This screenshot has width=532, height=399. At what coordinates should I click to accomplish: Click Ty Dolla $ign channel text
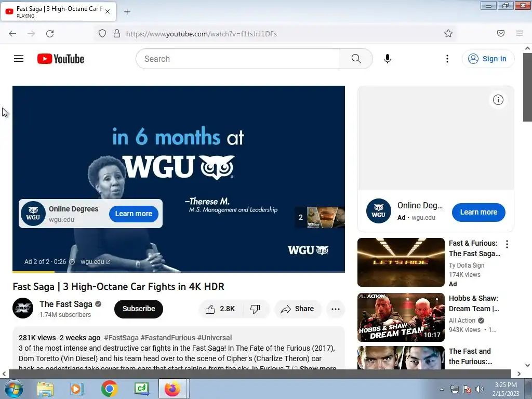pos(467,265)
